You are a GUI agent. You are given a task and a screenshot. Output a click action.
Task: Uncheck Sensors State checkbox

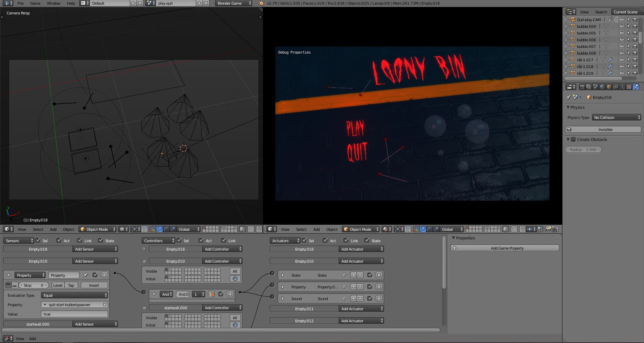pos(101,240)
